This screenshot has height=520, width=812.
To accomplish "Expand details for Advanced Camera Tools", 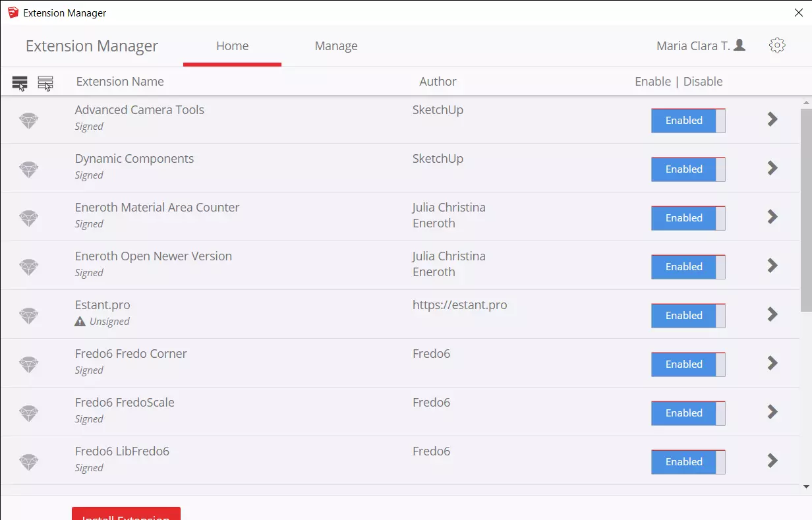I will 772,119.
